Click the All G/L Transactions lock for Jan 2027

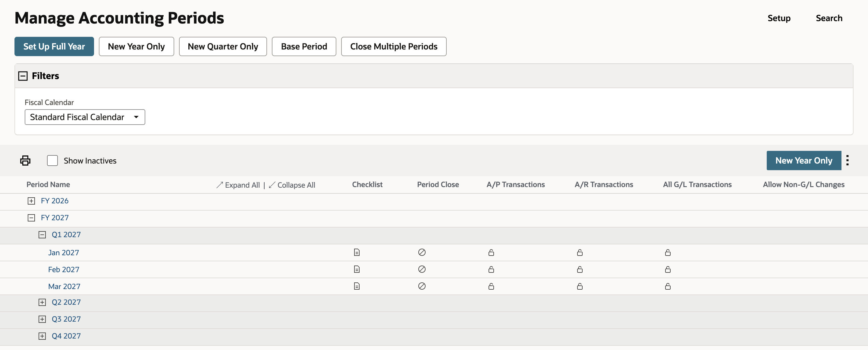[668, 252]
